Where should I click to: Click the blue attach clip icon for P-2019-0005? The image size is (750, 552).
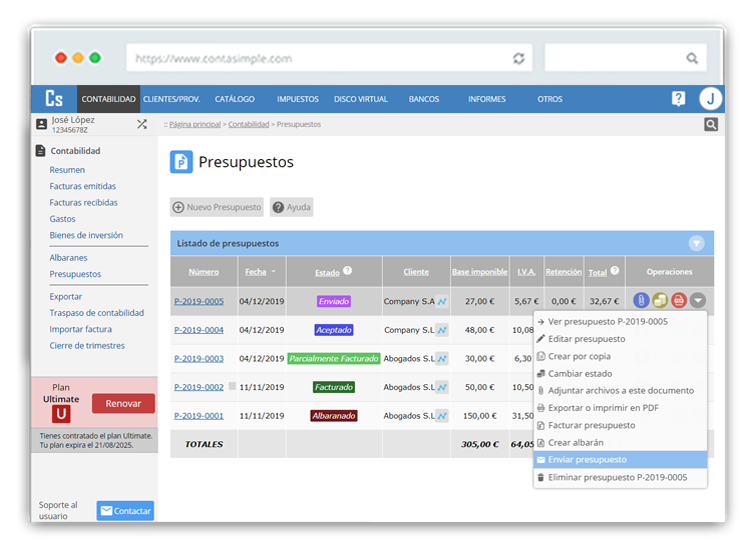click(642, 300)
